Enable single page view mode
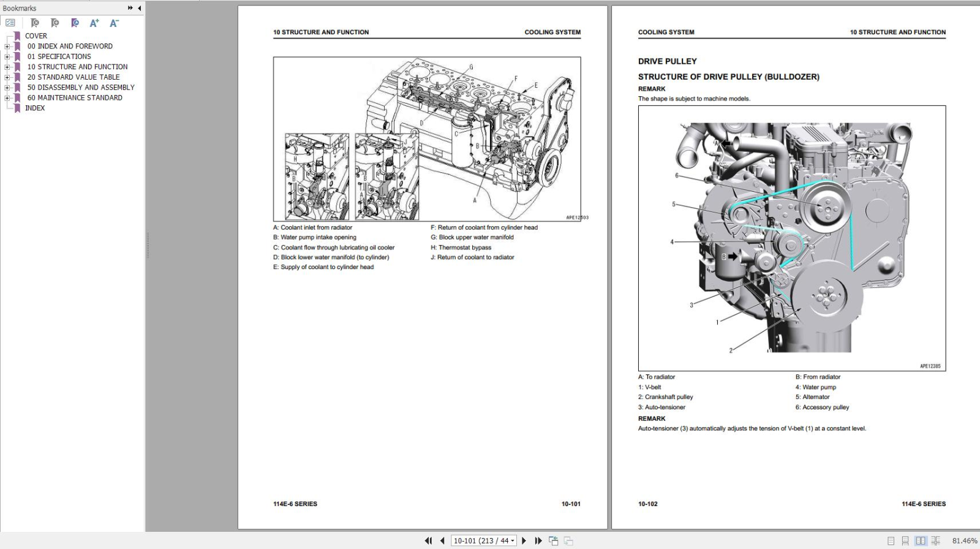Viewport: 980px width, 549px height. coord(891,541)
